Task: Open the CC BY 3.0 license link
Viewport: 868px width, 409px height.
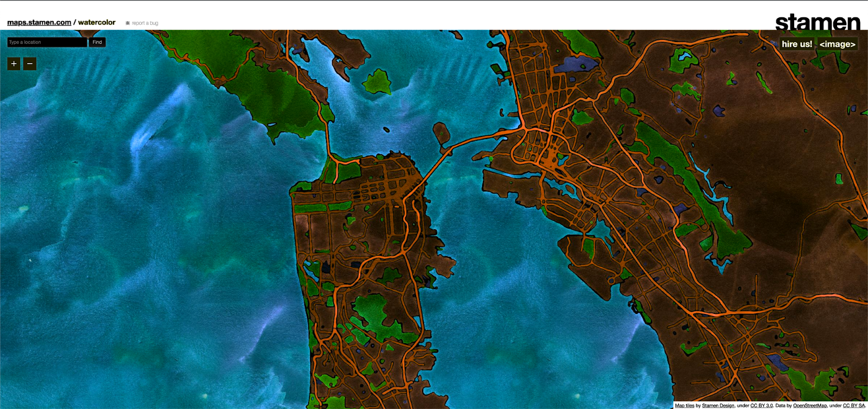Action: [x=761, y=405]
